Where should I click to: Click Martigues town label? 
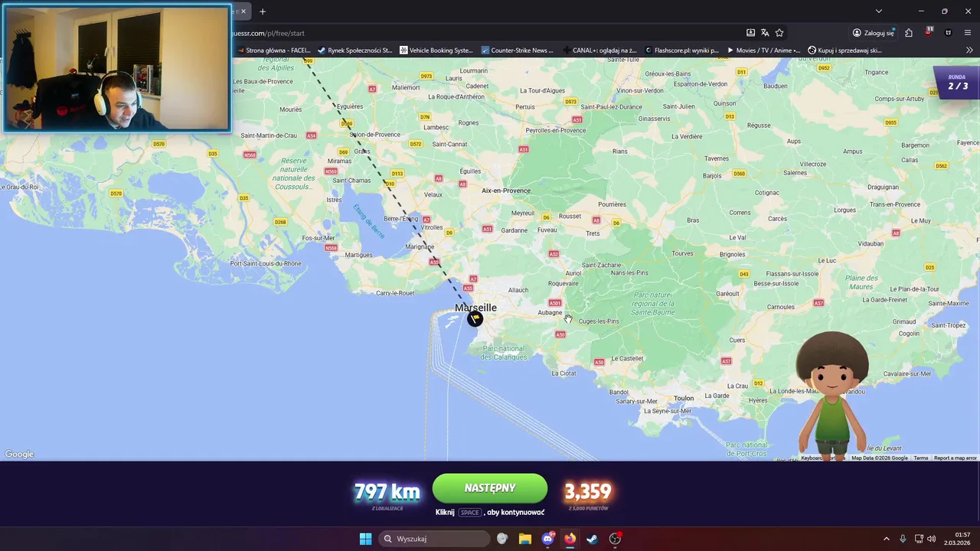click(x=359, y=255)
